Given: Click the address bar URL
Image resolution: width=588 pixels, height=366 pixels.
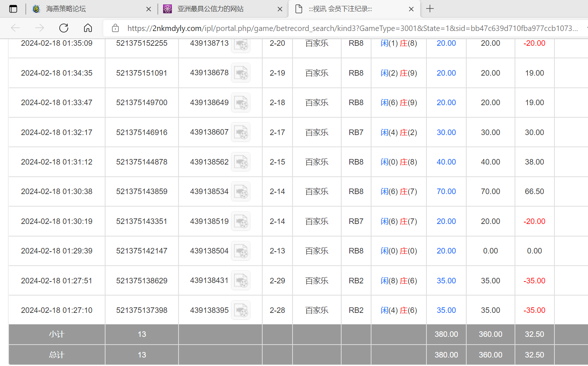Looking at the screenshot, I should coord(352,28).
